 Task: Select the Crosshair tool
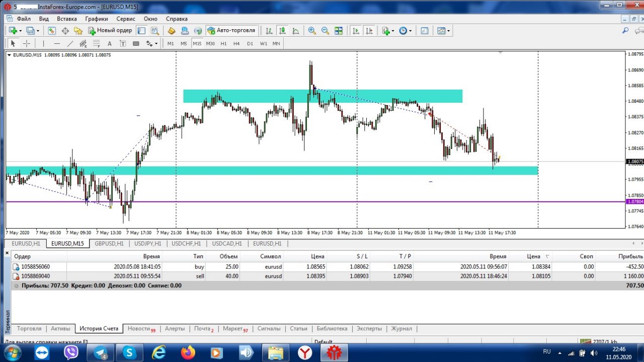(x=27, y=44)
